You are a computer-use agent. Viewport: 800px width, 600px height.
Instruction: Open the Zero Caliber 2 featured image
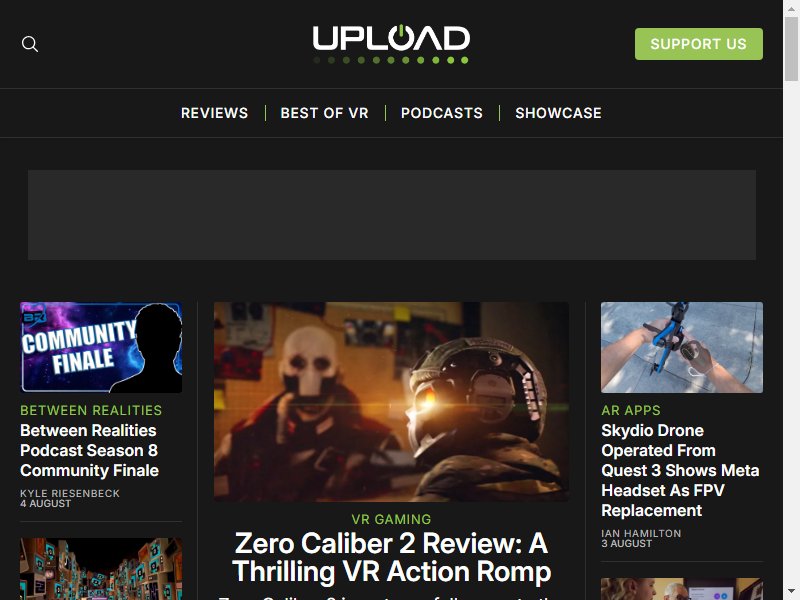click(391, 402)
